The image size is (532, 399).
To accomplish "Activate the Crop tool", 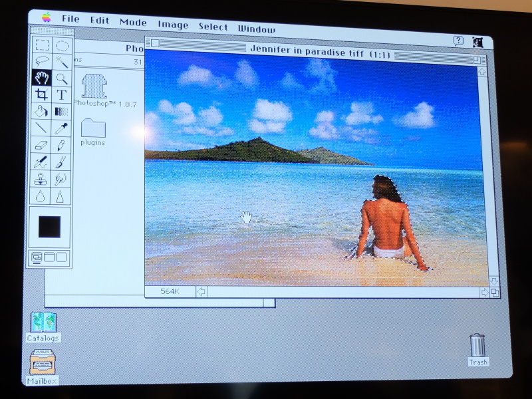I will click(41, 95).
